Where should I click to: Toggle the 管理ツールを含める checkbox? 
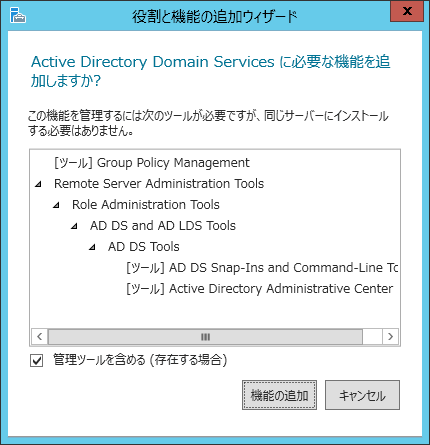coord(36,360)
